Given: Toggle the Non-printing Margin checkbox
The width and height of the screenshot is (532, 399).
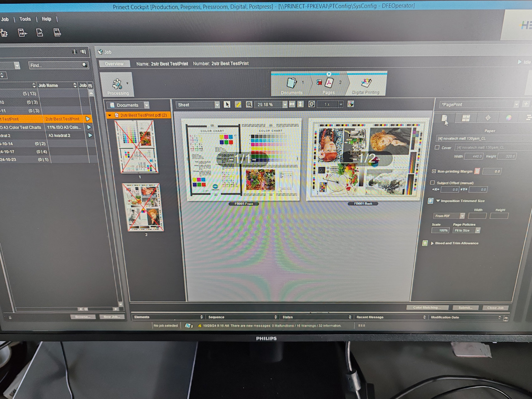Looking at the screenshot, I should pyautogui.click(x=434, y=171).
